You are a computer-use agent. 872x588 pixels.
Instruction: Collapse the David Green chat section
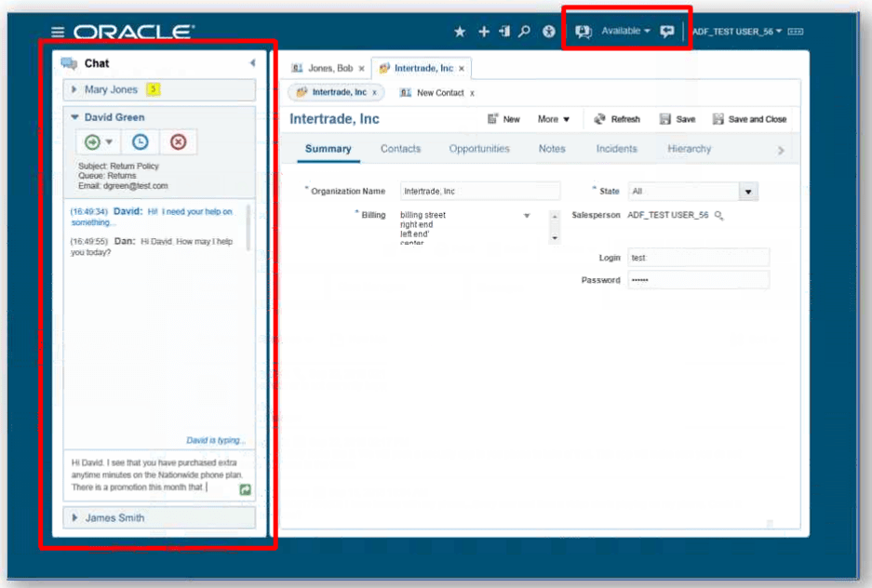pyautogui.click(x=75, y=117)
